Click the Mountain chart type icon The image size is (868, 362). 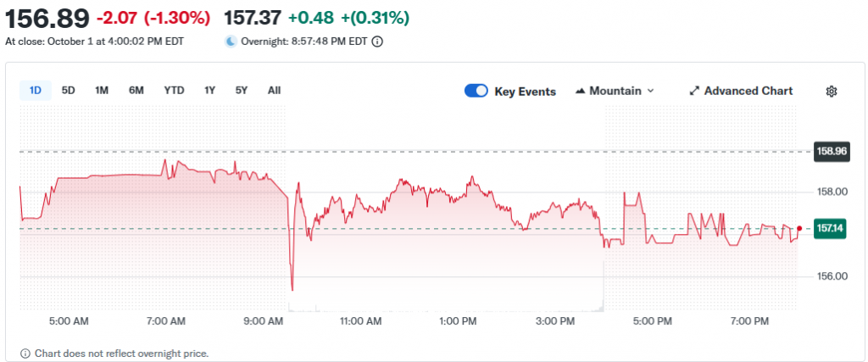[x=581, y=91]
